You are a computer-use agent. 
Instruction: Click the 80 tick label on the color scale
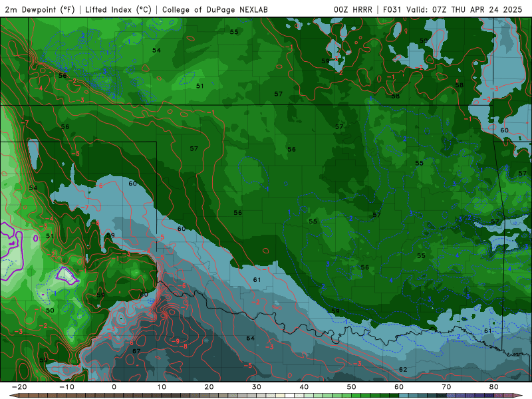coord(494,387)
